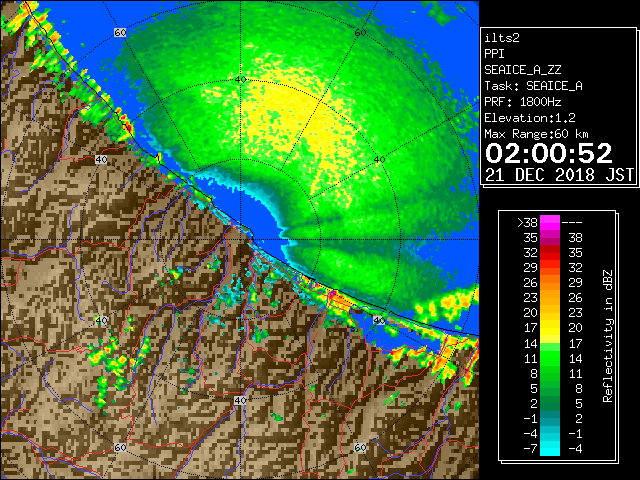
Task: Pick the red legend color band
Action: coord(550,253)
